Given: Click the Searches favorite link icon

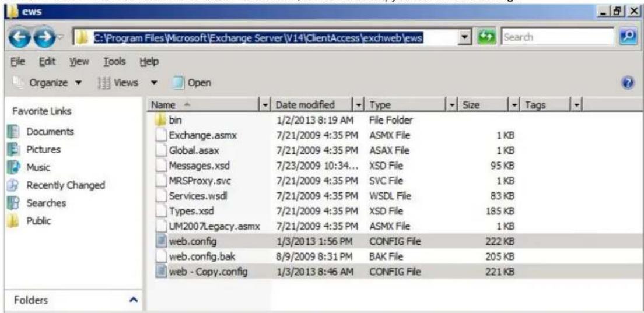Looking at the screenshot, I should click(12, 203).
